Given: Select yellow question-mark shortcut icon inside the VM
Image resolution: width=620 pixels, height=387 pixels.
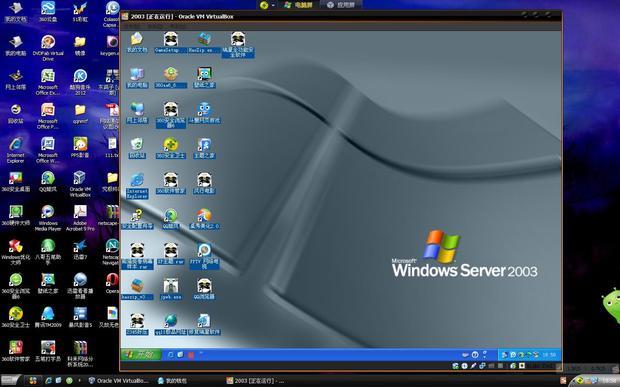Looking at the screenshot, I should pyautogui.click(x=137, y=219).
